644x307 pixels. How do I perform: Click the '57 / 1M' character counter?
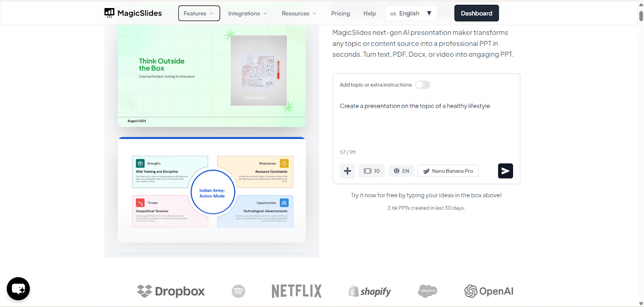coord(347,152)
